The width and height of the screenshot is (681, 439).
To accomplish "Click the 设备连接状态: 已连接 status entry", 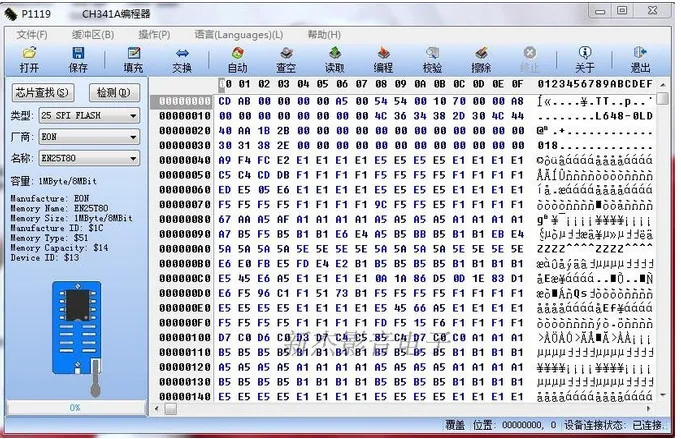I will pos(612,425).
